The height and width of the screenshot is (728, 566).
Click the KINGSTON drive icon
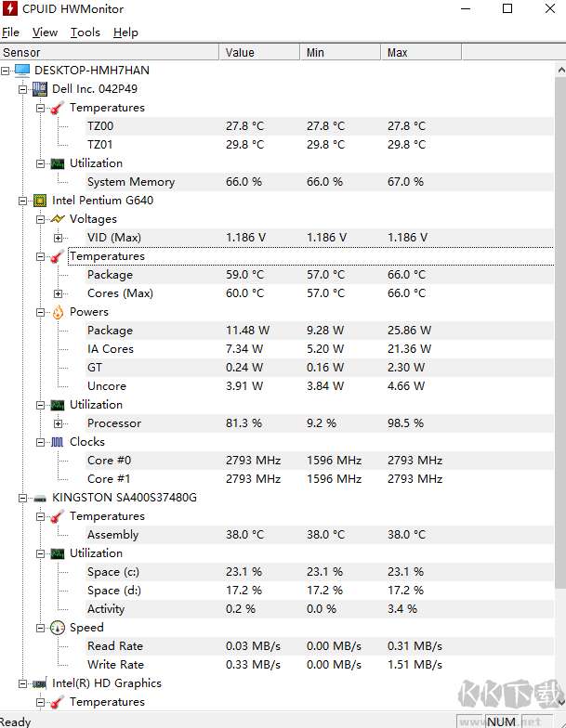(x=40, y=498)
